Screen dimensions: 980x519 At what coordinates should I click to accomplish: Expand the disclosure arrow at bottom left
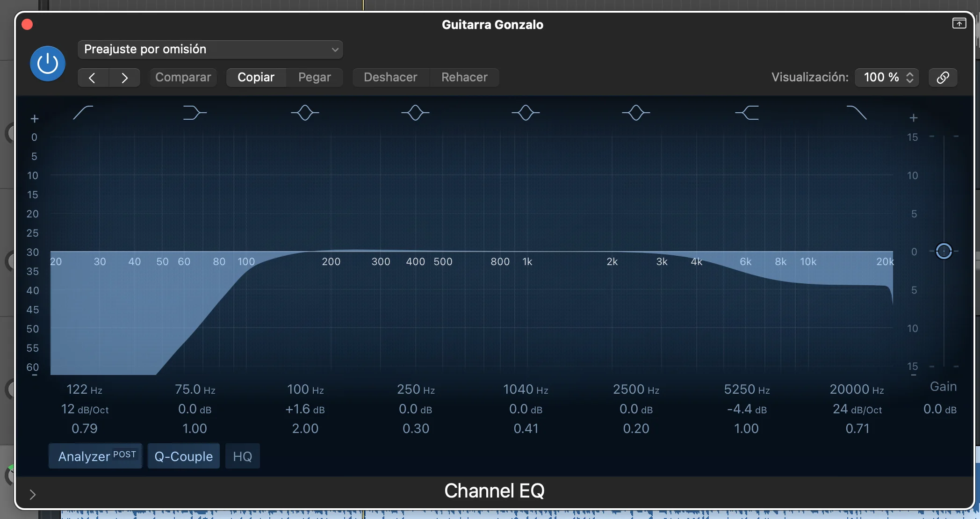click(x=32, y=494)
